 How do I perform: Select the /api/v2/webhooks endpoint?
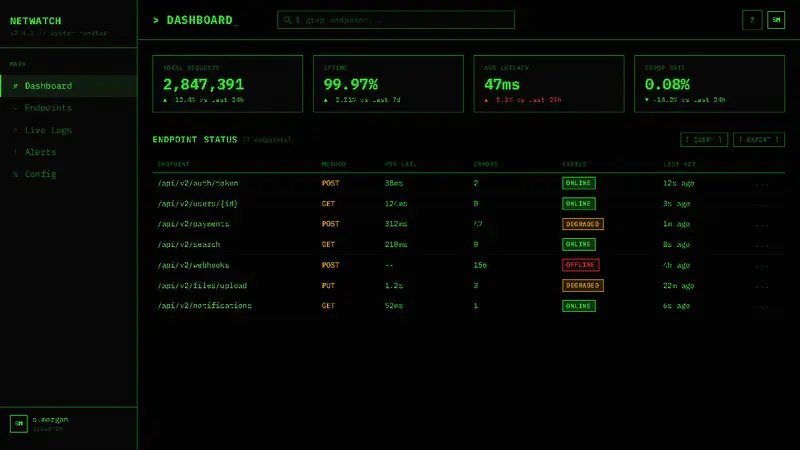coord(193,265)
